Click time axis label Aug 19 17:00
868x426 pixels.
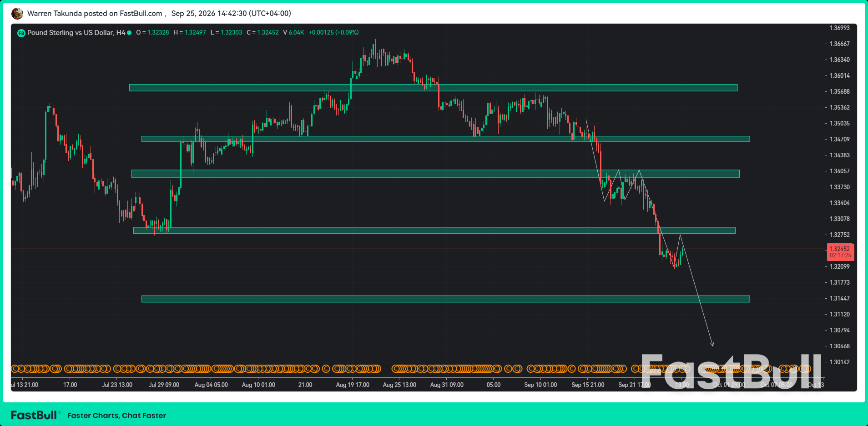tap(353, 385)
